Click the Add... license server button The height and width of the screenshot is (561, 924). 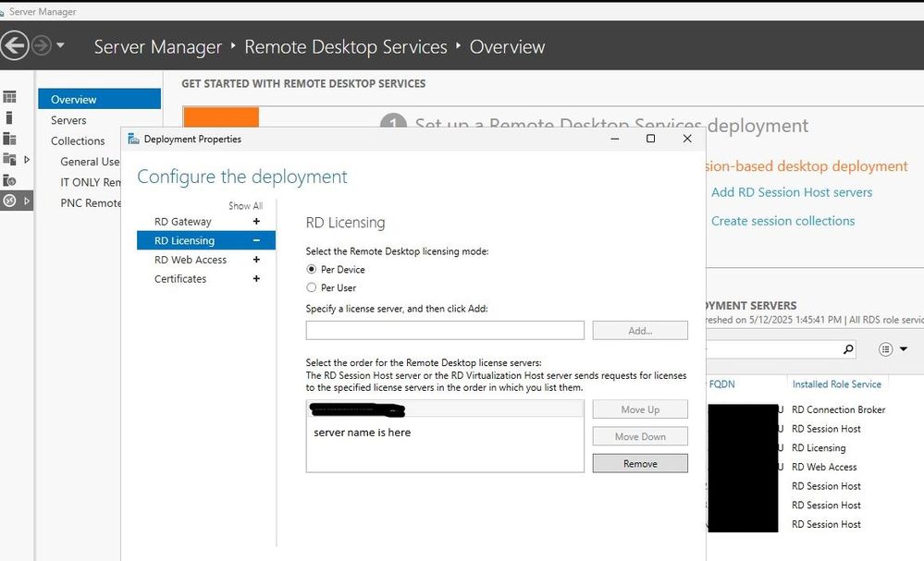pos(640,330)
